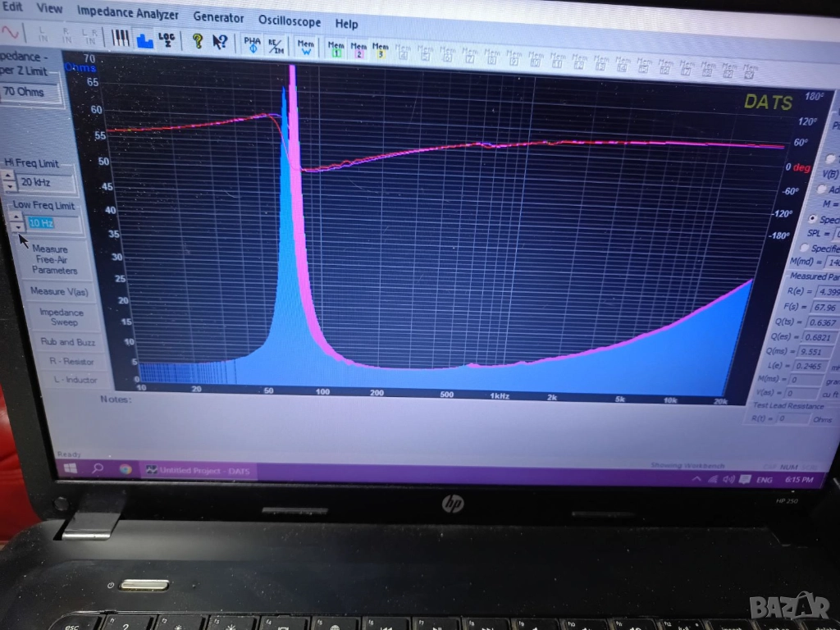Start an Impedance Sweep
This screenshot has width=840, height=630.
click(62, 317)
